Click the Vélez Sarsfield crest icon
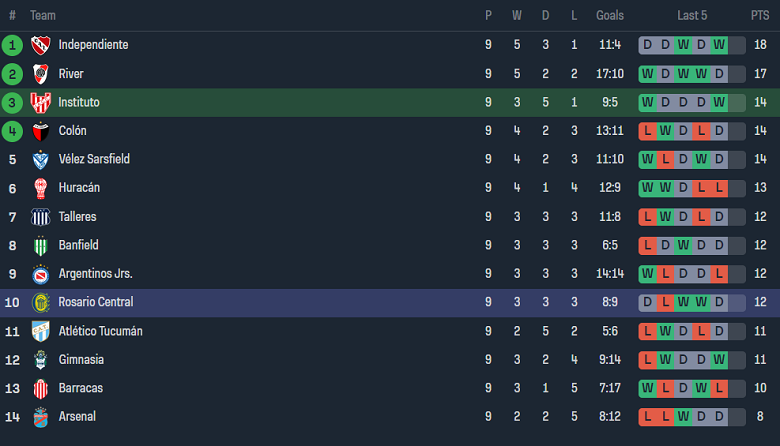 tap(40, 159)
